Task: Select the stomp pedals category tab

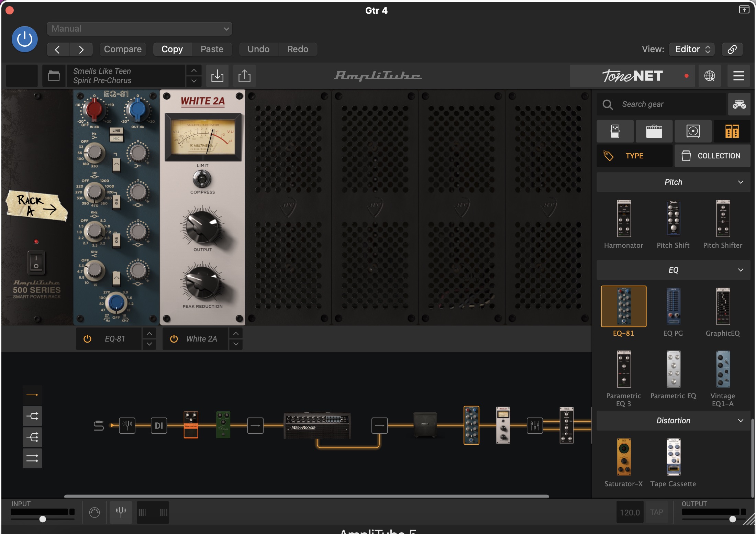Action: click(615, 131)
